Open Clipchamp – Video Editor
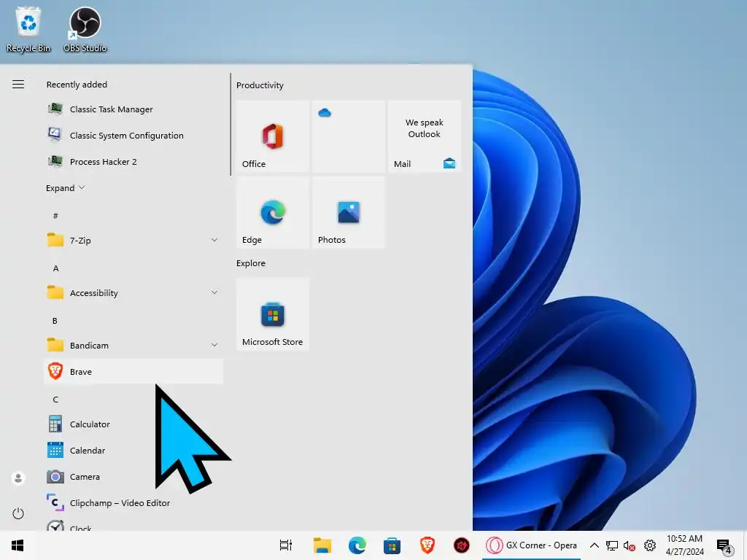Viewport: 747px width, 560px height. pyautogui.click(x=133, y=502)
